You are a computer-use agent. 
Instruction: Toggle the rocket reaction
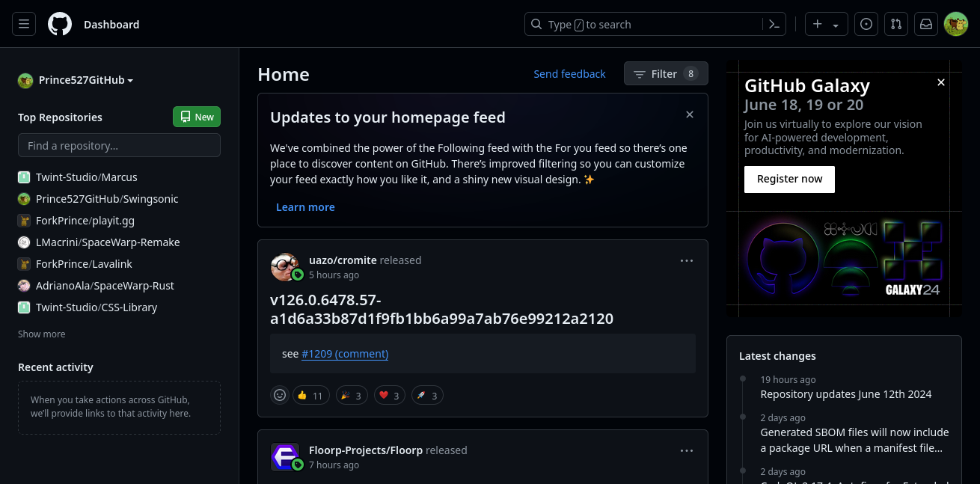[x=427, y=395]
